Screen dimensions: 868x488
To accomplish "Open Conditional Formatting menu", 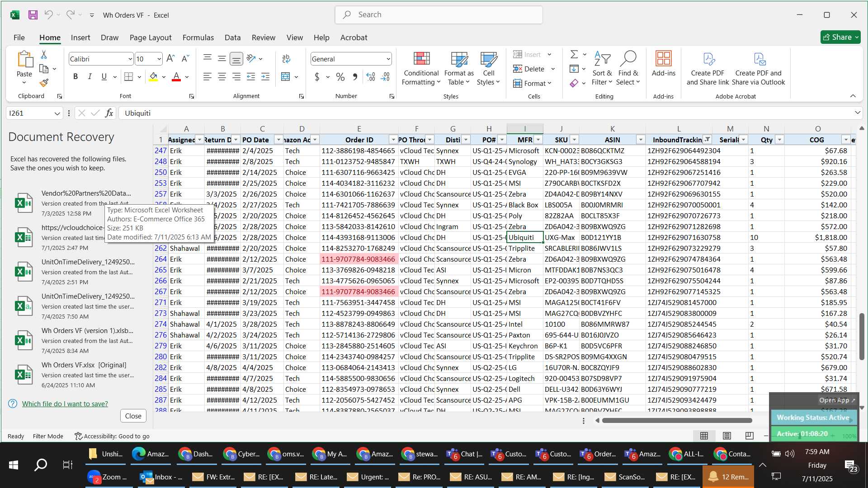I will click(421, 68).
